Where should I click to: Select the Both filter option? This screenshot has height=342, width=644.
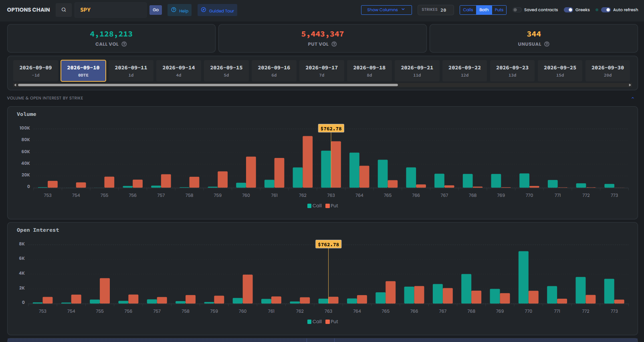(x=484, y=10)
